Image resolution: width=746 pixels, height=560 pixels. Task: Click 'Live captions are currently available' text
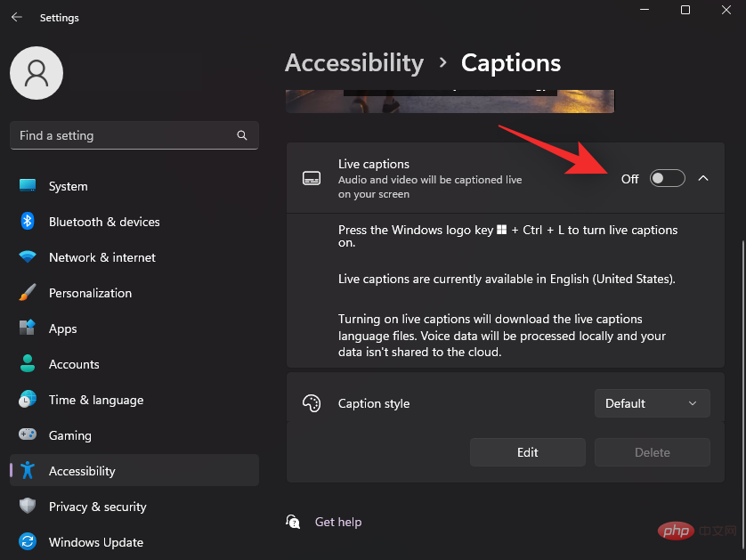[x=507, y=279]
